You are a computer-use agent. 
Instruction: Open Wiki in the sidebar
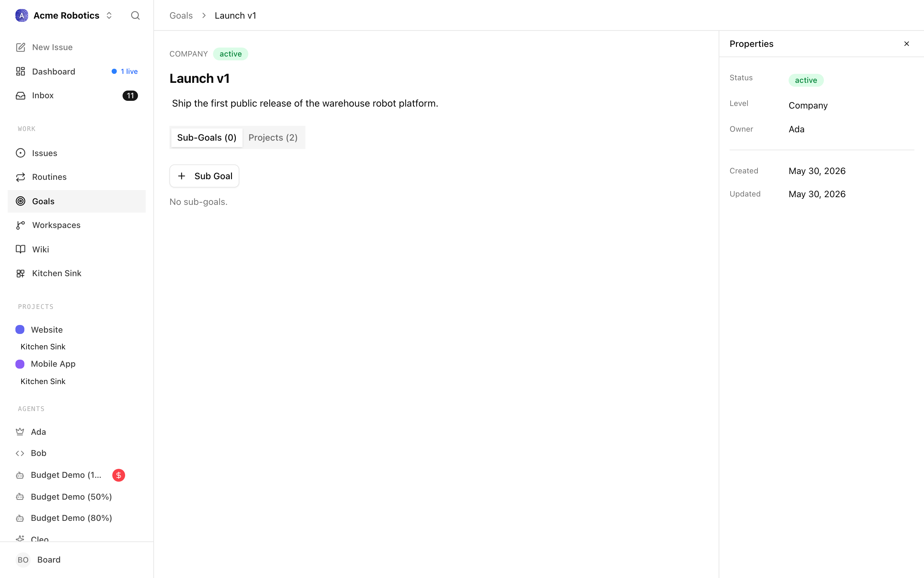click(77, 249)
